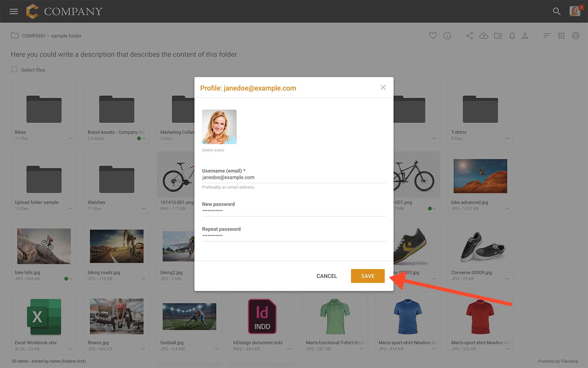Image resolution: width=588 pixels, height=368 pixels.
Task: Click the favorite heart icon
Action: pos(433,36)
